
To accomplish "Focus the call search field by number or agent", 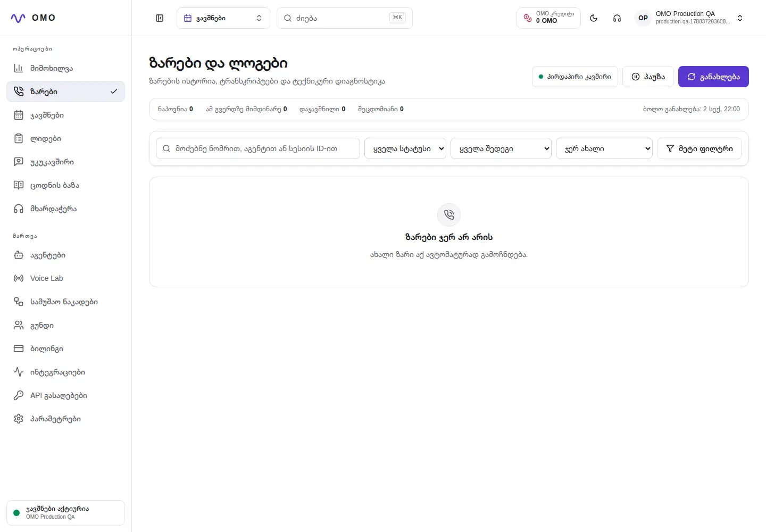I will coord(258,148).
